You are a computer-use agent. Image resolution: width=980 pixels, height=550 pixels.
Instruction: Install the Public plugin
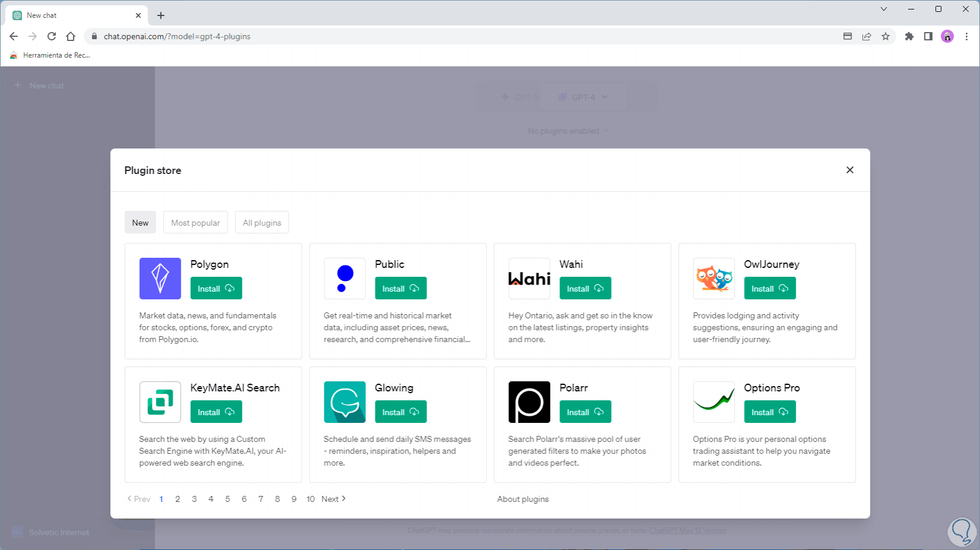point(401,288)
